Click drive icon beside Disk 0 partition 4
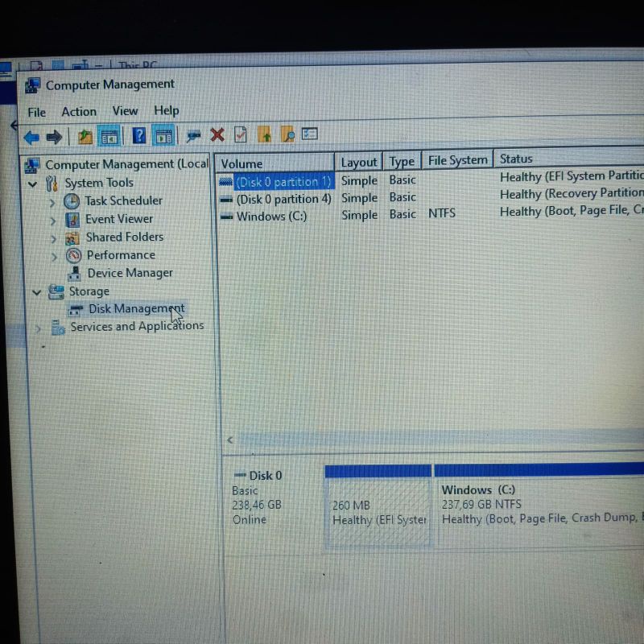The height and width of the screenshot is (644, 644). 226,200
